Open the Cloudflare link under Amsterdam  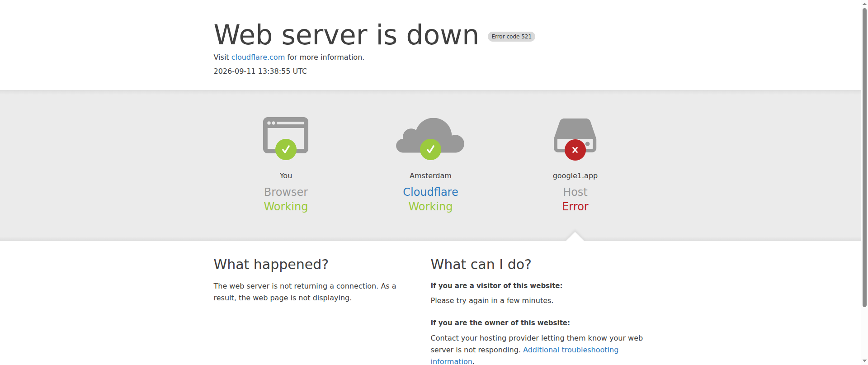click(430, 192)
